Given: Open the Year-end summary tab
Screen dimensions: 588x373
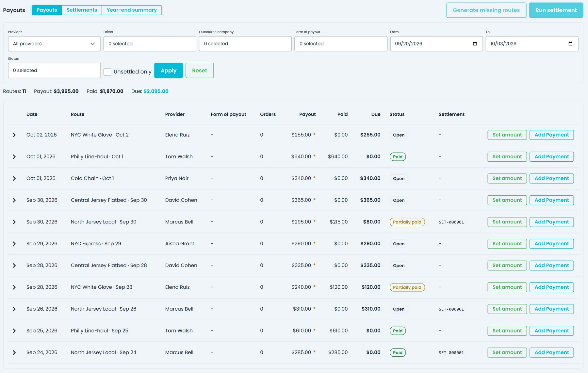Looking at the screenshot, I should click(132, 10).
